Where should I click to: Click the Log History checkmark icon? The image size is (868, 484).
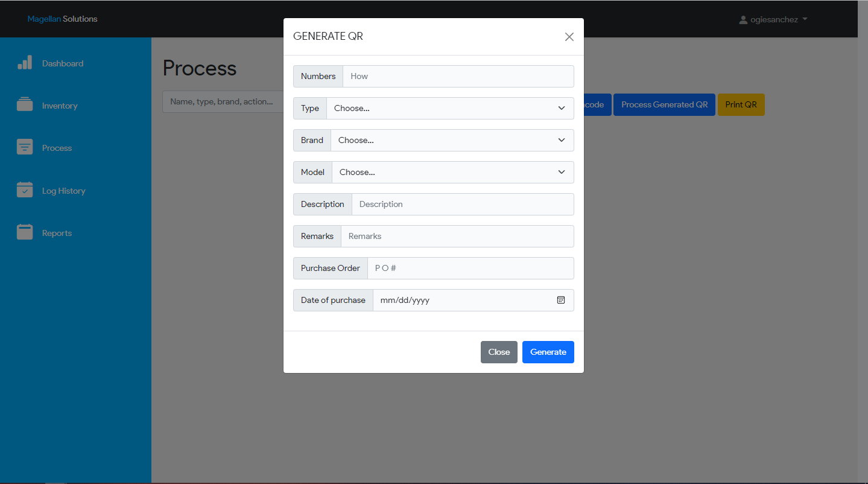click(x=25, y=189)
